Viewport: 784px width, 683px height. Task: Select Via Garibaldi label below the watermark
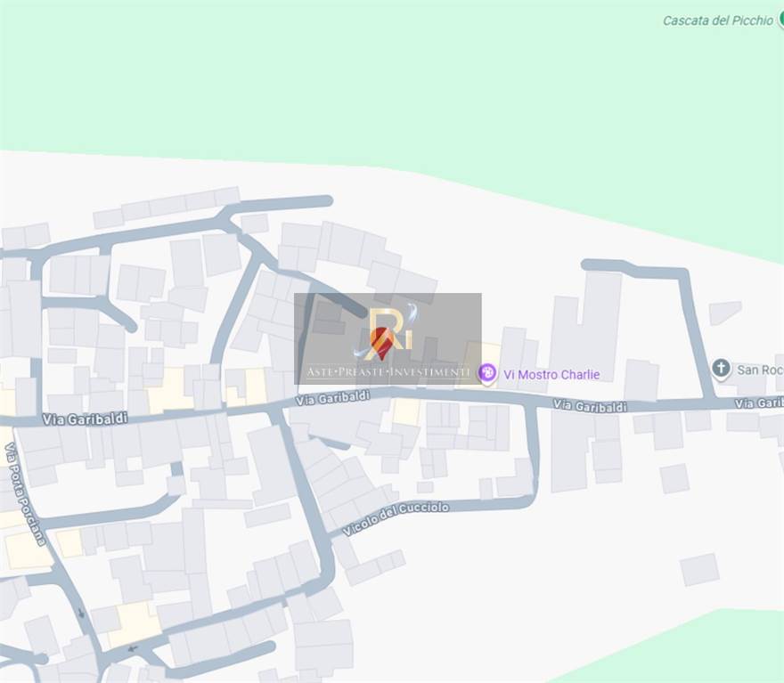[332, 398]
